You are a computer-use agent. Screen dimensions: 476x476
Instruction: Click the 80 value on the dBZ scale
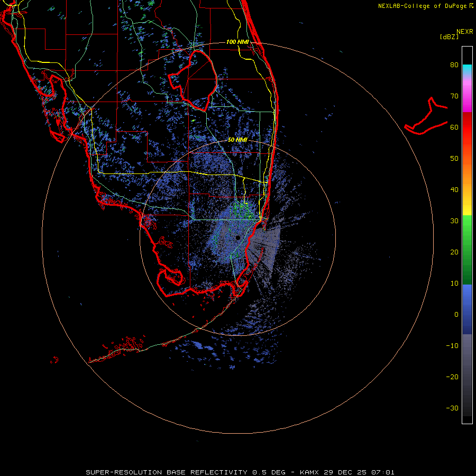coord(454,65)
